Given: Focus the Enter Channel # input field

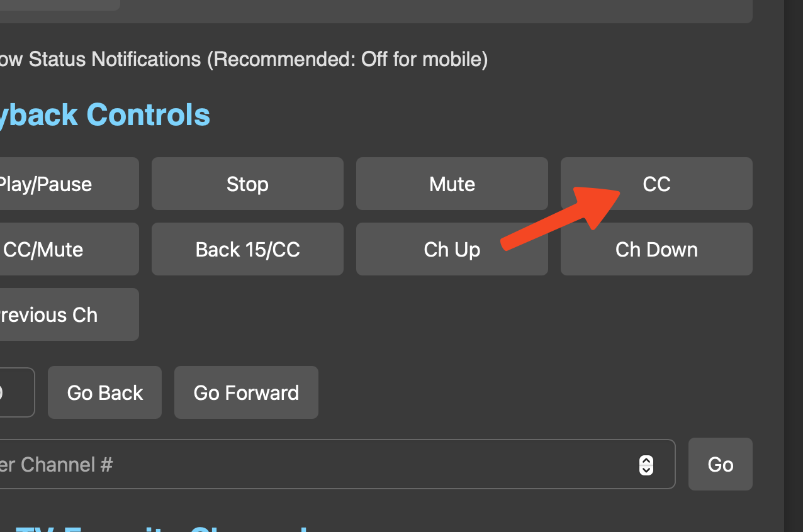Looking at the screenshot, I should click(x=315, y=464).
